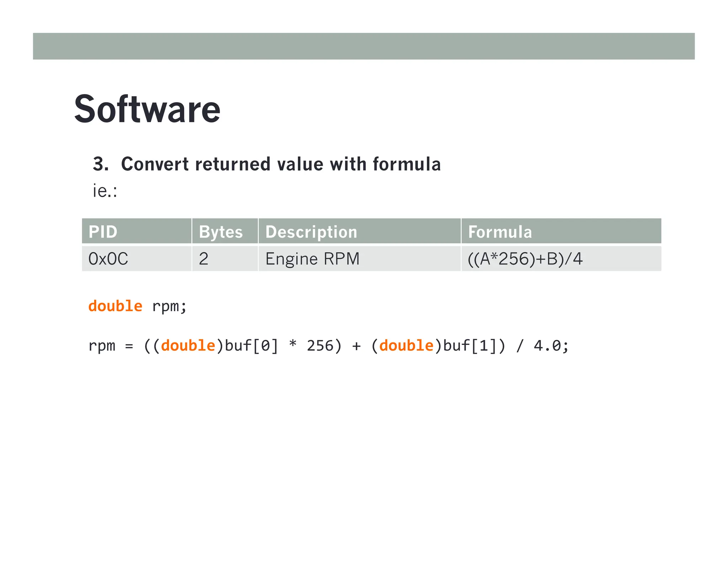The width and height of the screenshot is (728, 562).
Task: Select the 0x0C table cell
Action: pos(108,259)
